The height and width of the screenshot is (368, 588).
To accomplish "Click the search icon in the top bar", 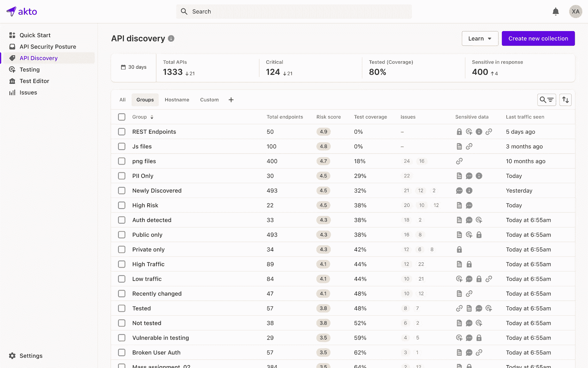I will click(184, 11).
